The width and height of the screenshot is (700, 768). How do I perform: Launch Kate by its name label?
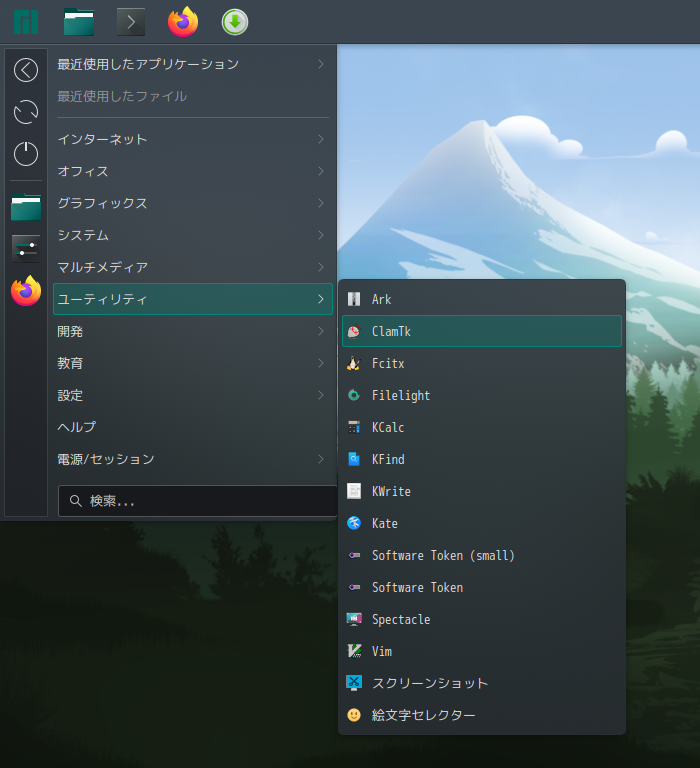(x=385, y=523)
